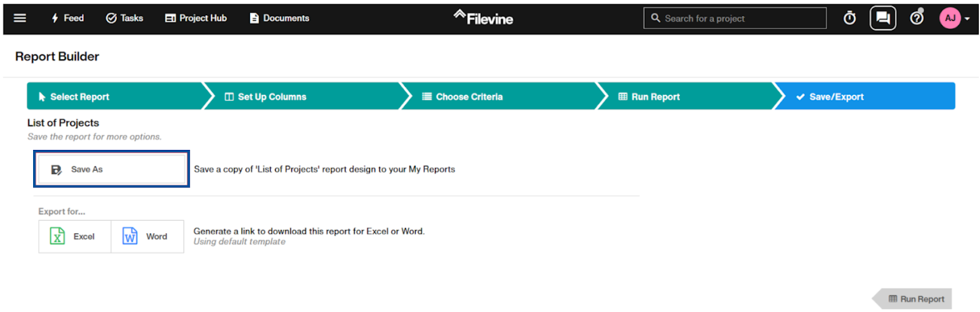The width and height of the screenshot is (980, 312).
Task: Open the timer stopwatch icon
Action: point(850,18)
